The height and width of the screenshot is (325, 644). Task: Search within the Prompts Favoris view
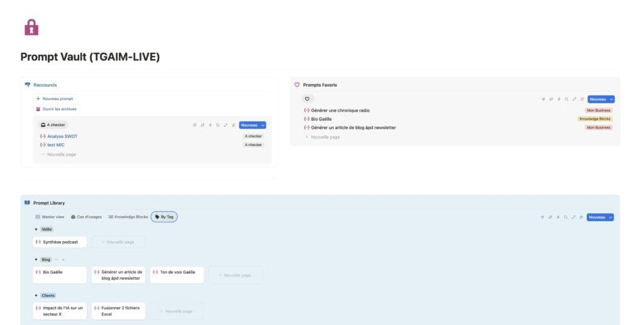pos(567,99)
